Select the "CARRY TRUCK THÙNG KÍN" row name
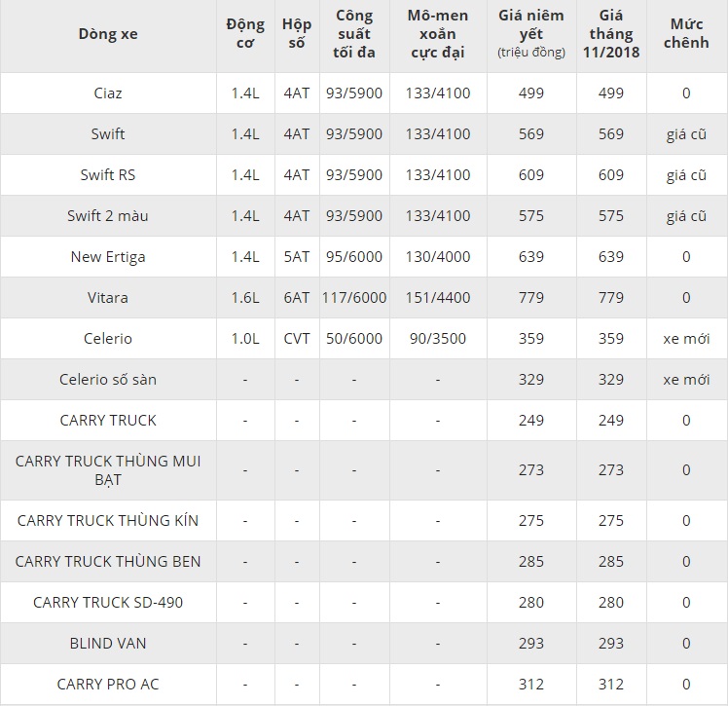The width and height of the screenshot is (728, 706). point(108,521)
